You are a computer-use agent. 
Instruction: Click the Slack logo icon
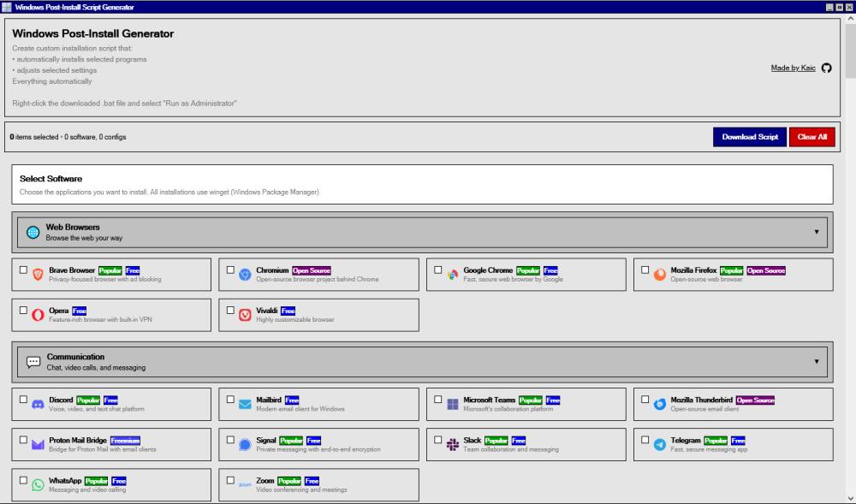(x=453, y=445)
